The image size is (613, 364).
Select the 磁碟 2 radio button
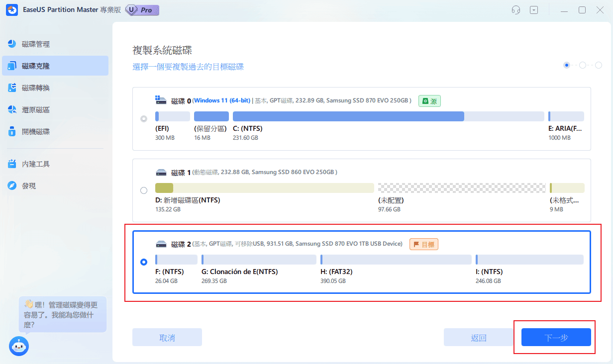[x=144, y=262]
